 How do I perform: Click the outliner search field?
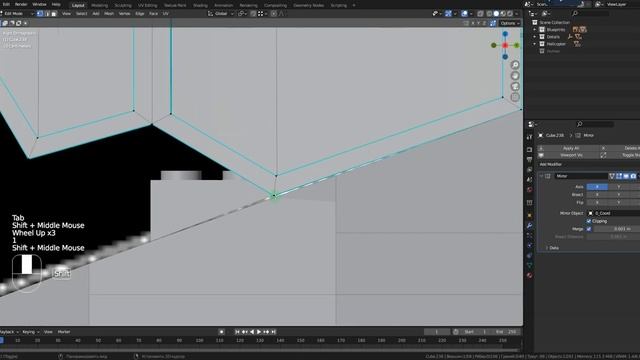(x=590, y=13)
